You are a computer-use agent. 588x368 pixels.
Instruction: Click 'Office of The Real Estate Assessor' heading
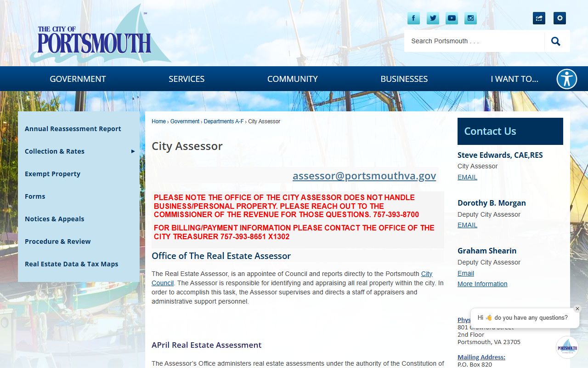coord(221,256)
